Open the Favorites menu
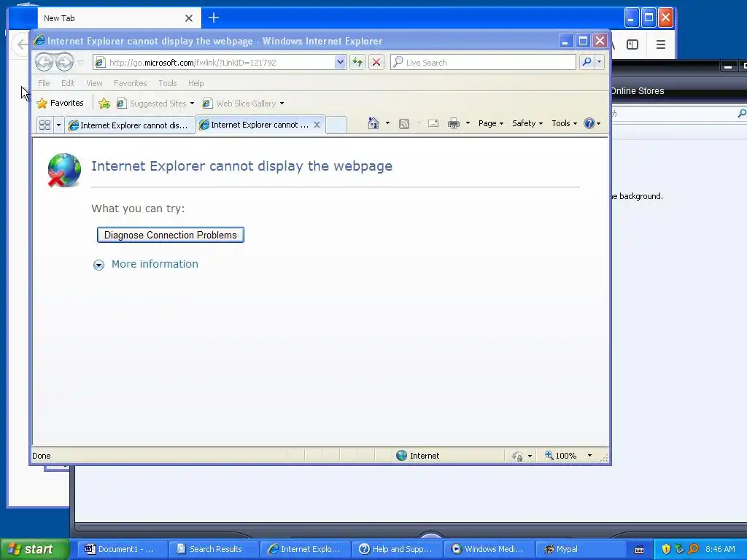Viewport: 747px width, 560px height. tap(130, 83)
